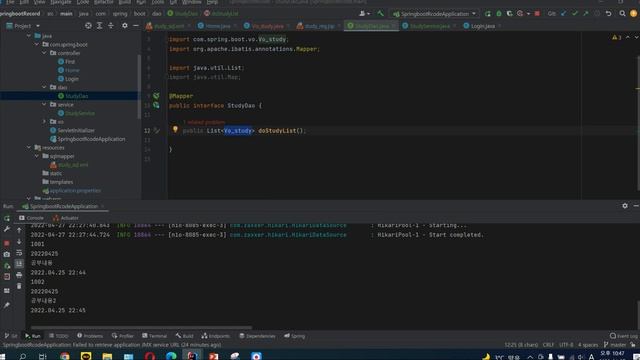Click the Debug bug icon in toolbar

[x=499, y=13]
